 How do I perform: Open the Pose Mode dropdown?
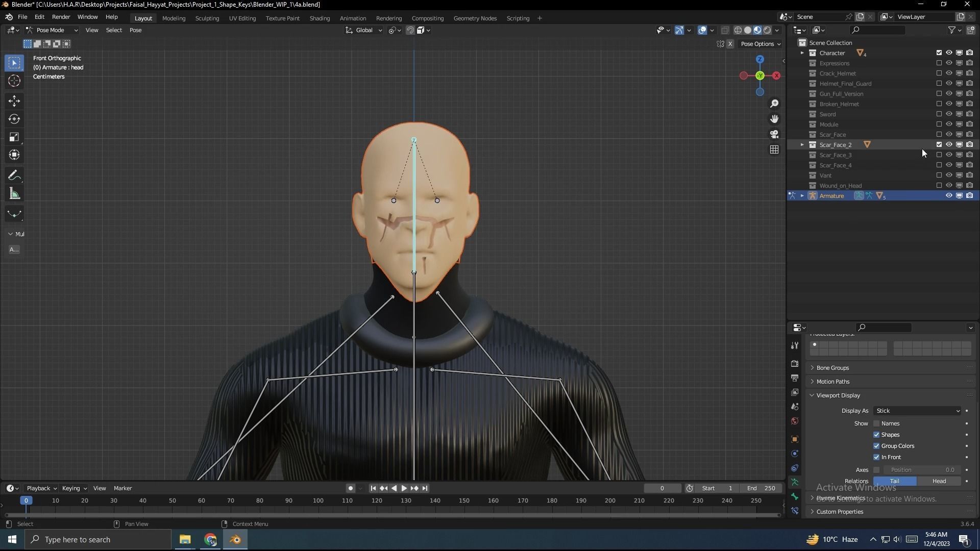tap(52, 30)
